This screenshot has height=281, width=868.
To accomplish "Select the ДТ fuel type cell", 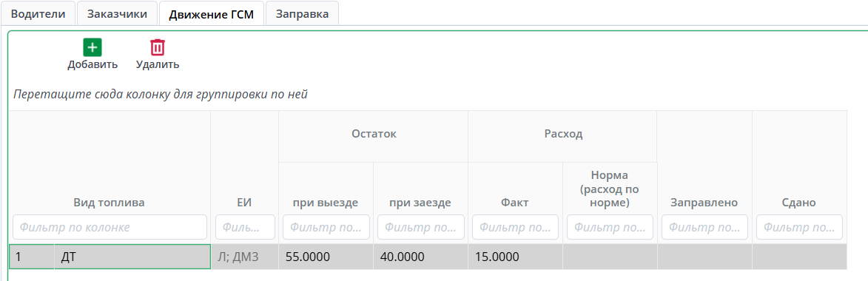I will [132, 257].
